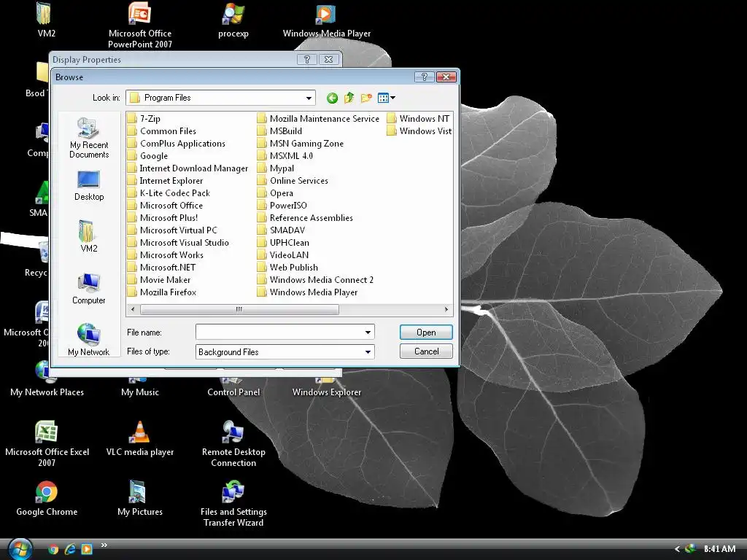Select the K-Lite Codec Pack folder
Viewport: 747px width, 560px height.
(169, 192)
